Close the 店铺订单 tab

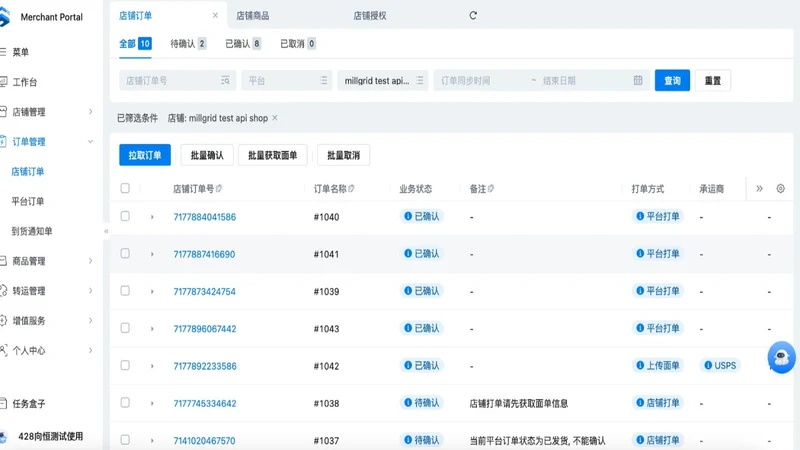(x=215, y=15)
